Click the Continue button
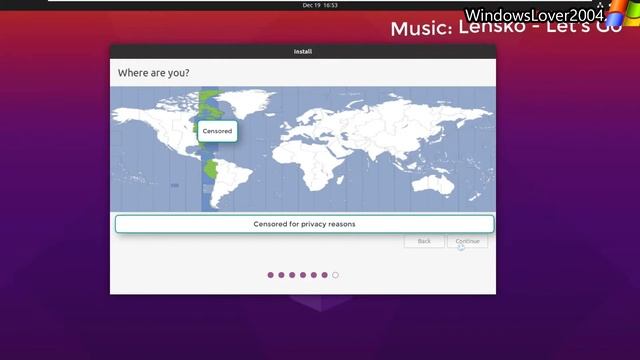Screen dimensions: 640x360 (467, 241)
